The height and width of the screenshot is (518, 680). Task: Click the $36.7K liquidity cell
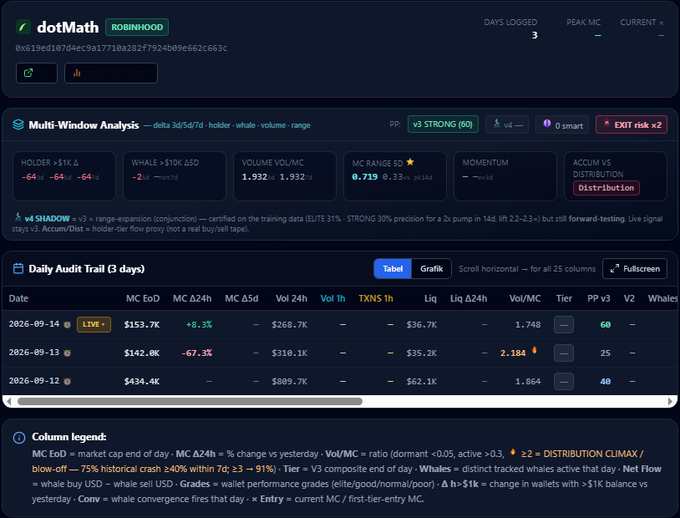(422, 325)
